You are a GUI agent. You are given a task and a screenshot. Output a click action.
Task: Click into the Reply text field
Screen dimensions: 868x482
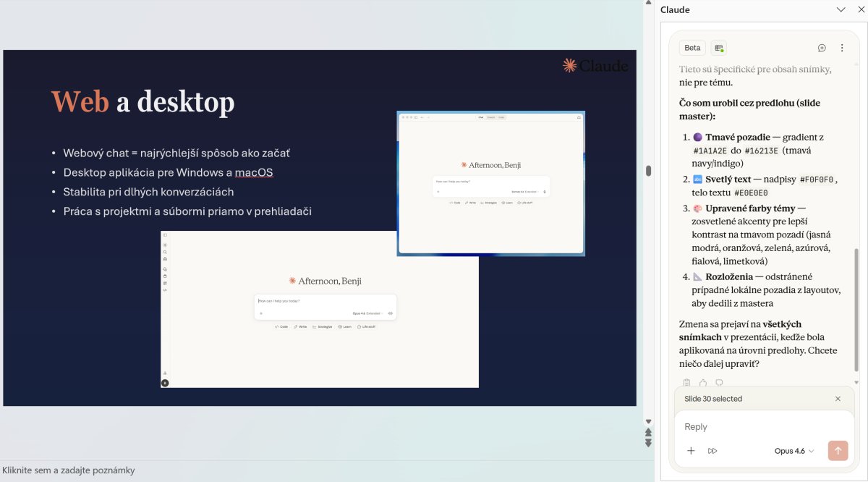[x=759, y=427]
